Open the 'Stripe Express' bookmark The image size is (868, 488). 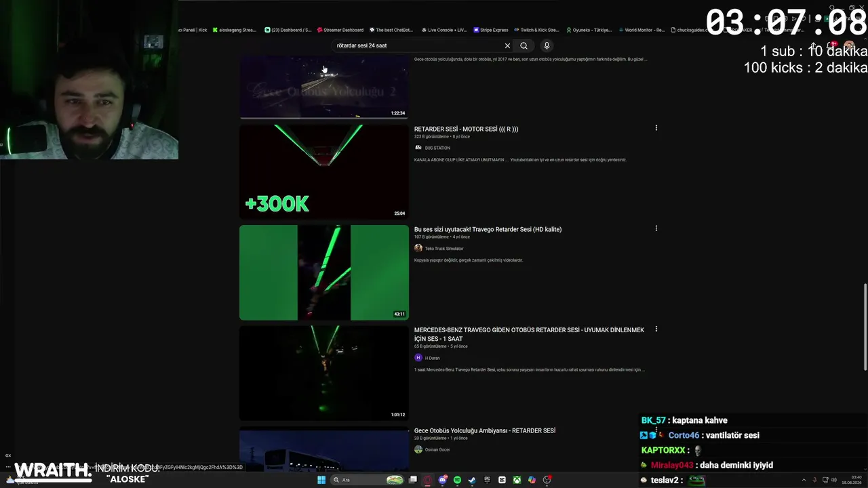click(491, 30)
